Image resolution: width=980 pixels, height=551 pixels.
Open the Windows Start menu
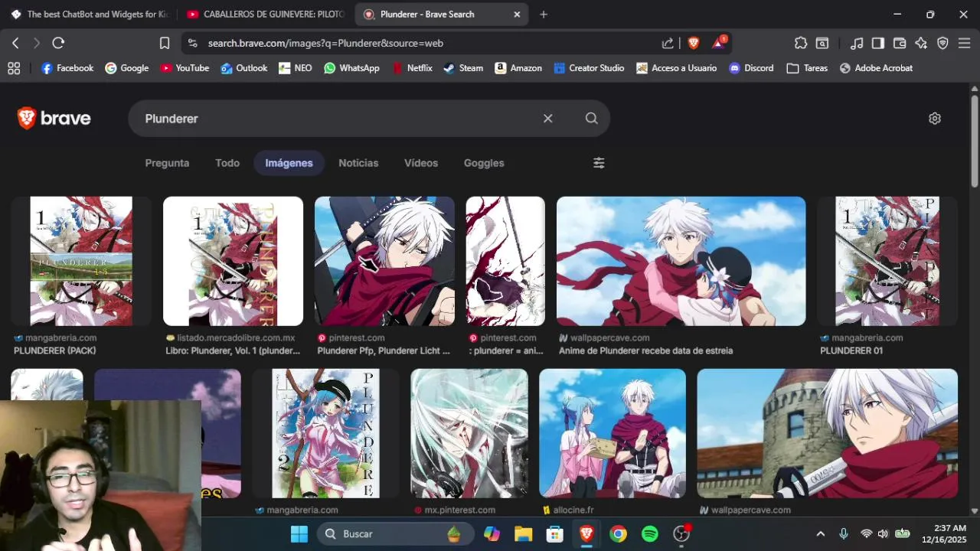coord(299,534)
